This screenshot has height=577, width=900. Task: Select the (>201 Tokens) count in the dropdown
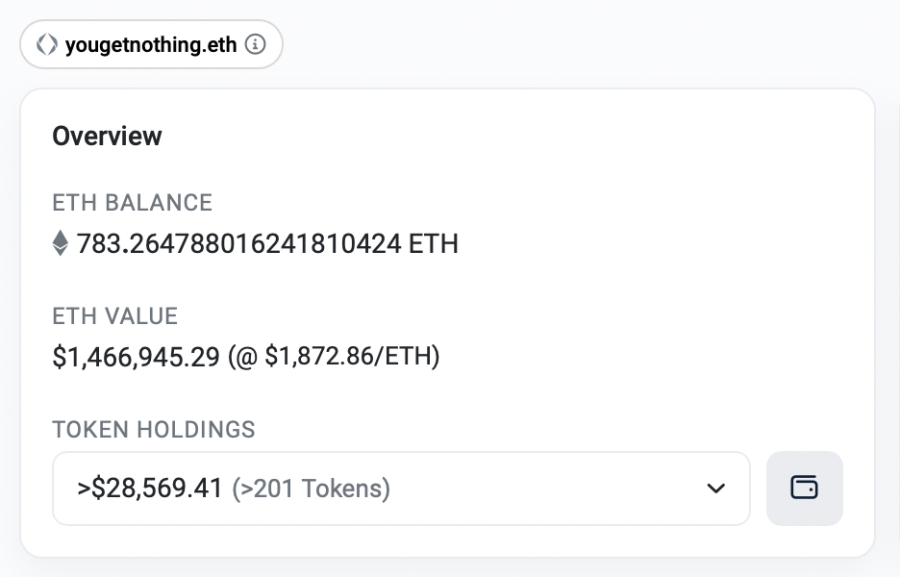[311, 489]
